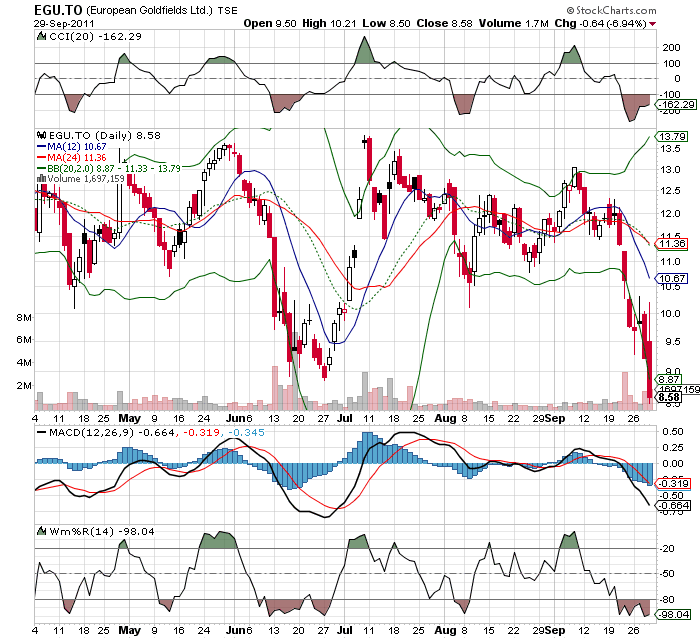Click the blue MA(12) line sample in legend
This screenshot has height=639, width=700.
[42, 146]
